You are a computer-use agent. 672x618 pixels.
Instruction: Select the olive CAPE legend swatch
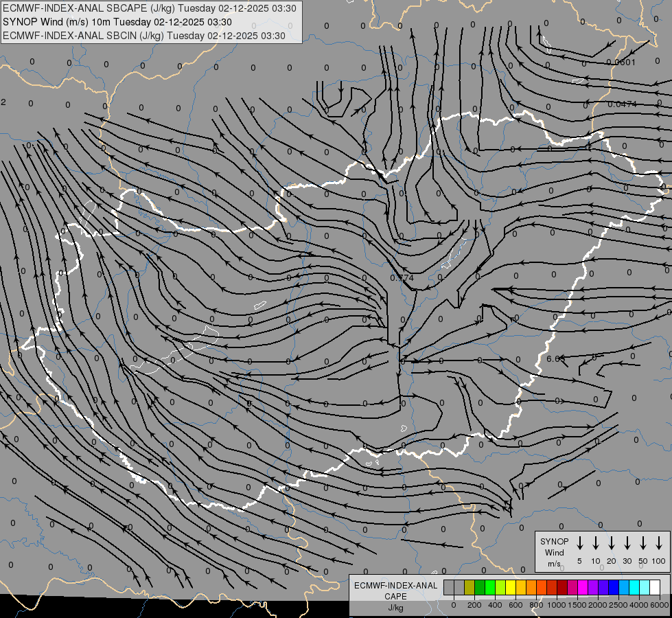[x=470, y=587]
